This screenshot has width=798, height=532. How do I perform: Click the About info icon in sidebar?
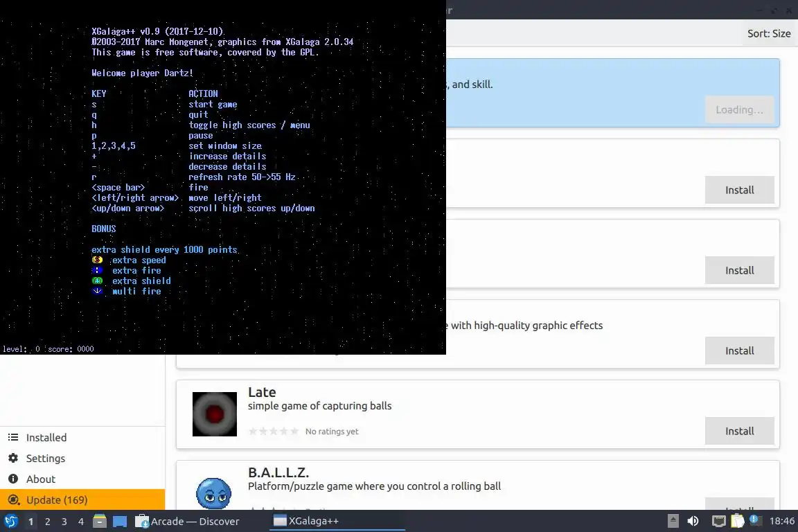13,479
